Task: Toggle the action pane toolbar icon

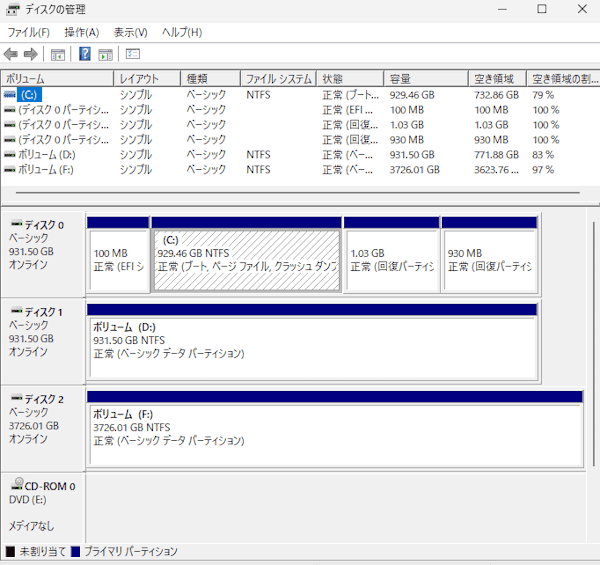Action: tap(106, 54)
